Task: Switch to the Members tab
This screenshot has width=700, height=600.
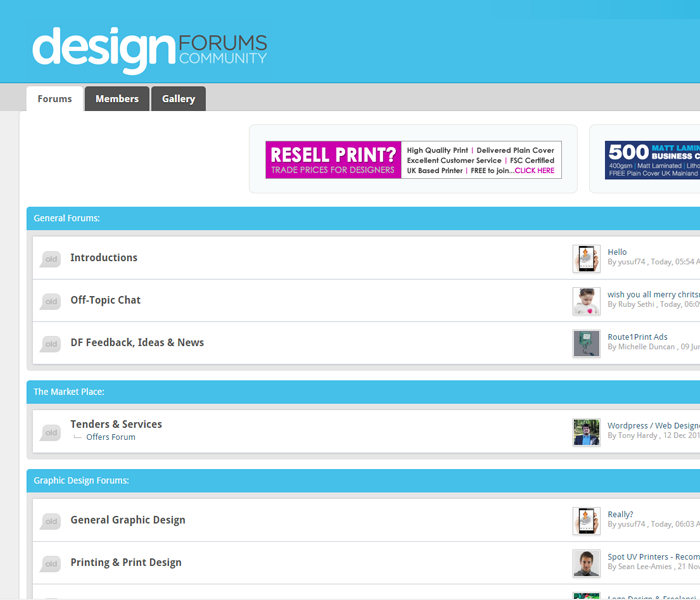Action: click(117, 99)
